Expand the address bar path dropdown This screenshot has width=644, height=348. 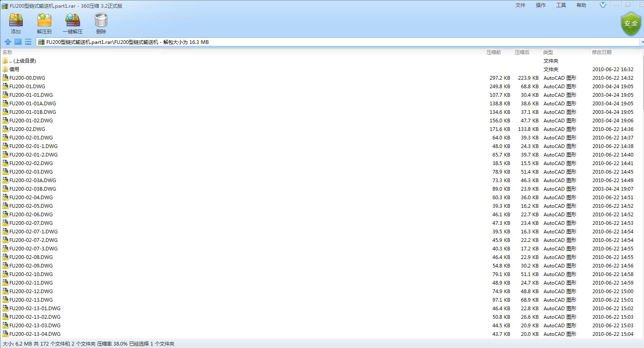pos(642,42)
